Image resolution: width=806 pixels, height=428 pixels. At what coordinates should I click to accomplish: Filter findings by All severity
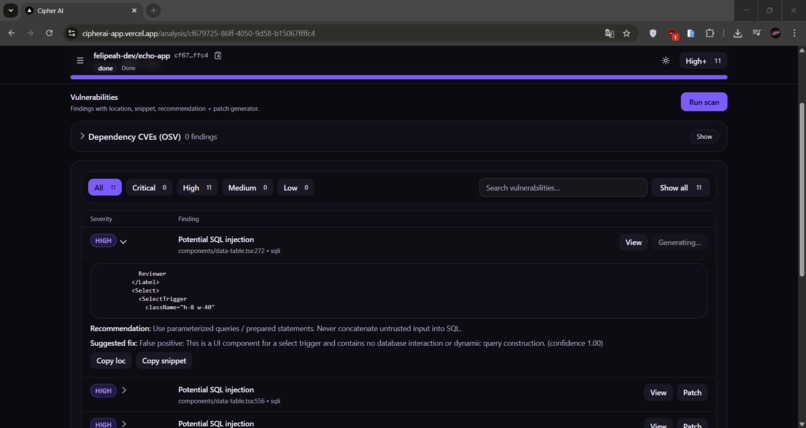click(105, 188)
